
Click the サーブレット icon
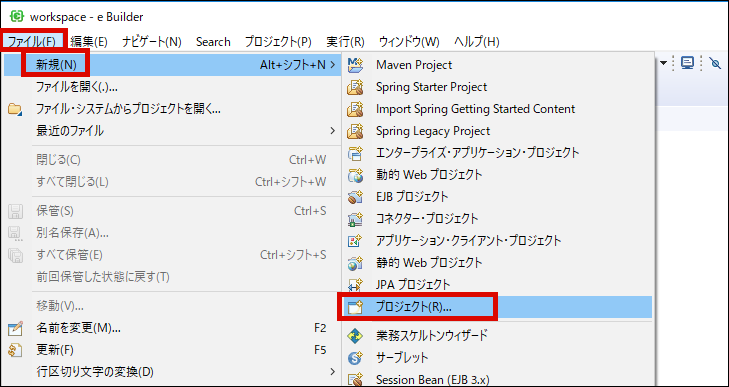coord(355,357)
